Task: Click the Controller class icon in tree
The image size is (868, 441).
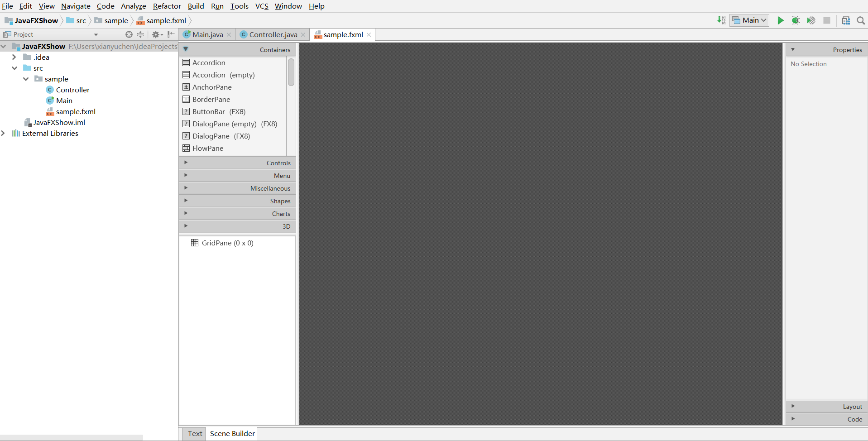Action: [50, 90]
